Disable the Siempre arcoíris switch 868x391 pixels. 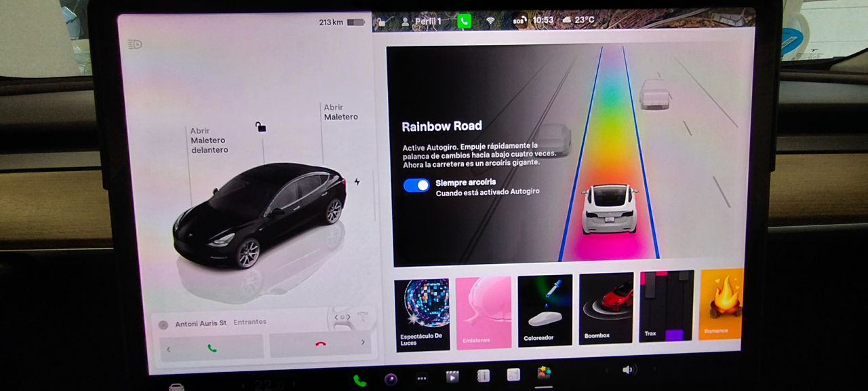click(x=416, y=185)
